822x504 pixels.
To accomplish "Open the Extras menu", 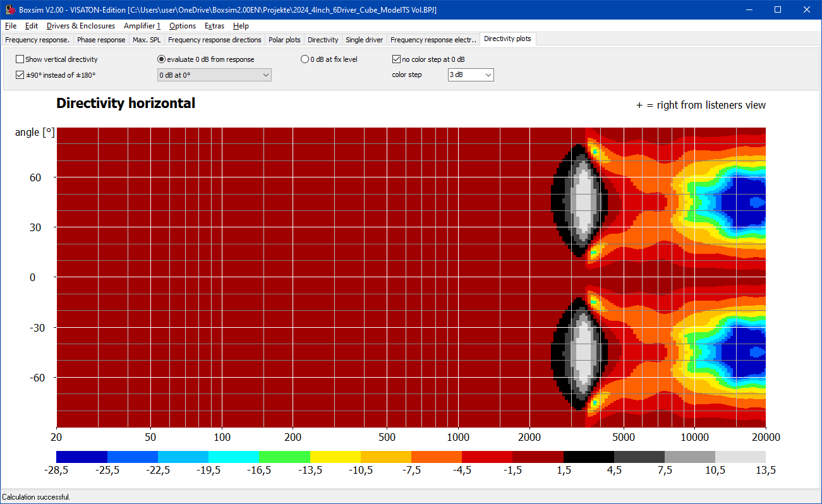I will pos(214,26).
